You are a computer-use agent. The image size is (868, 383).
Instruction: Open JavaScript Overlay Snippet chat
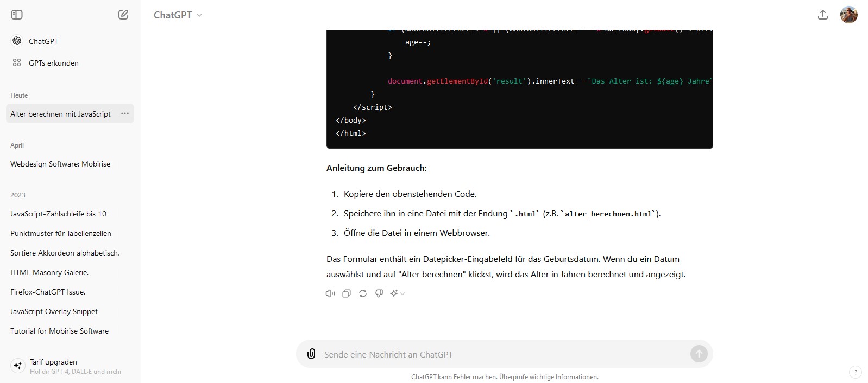pyautogui.click(x=54, y=311)
